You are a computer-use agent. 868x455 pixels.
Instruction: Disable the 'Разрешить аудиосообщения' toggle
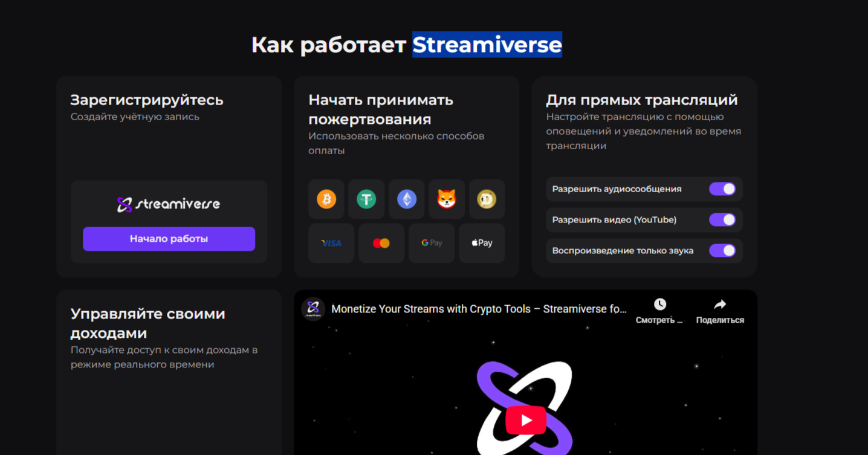[723, 189]
